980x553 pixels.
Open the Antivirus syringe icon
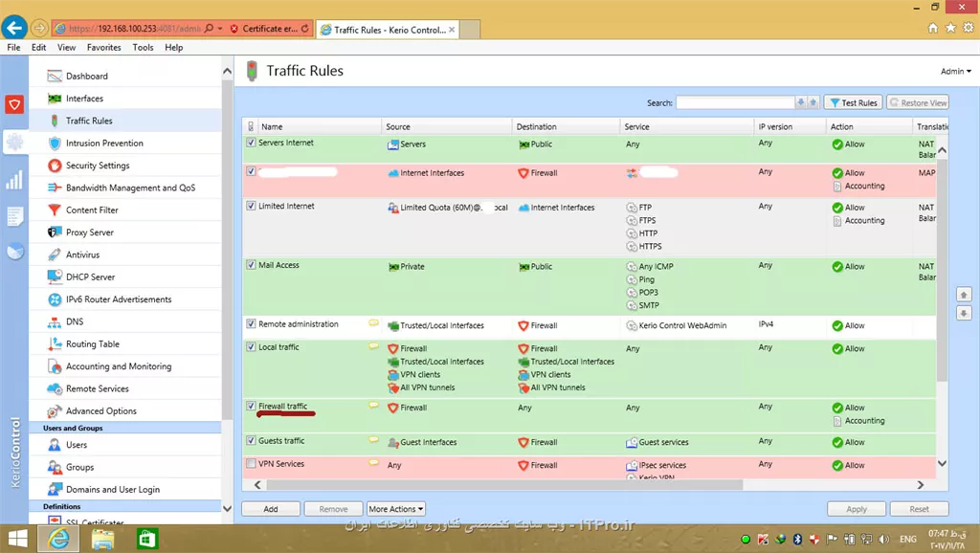pos(55,254)
